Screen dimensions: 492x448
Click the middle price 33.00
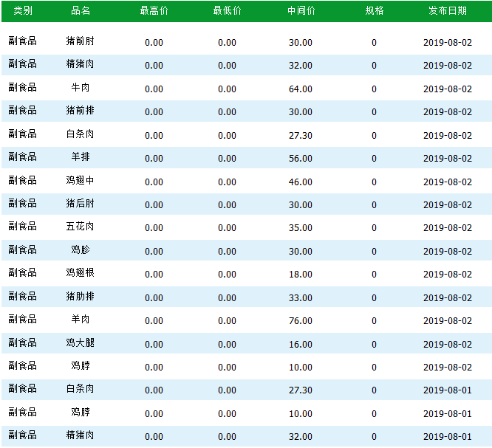tap(300, 298)
